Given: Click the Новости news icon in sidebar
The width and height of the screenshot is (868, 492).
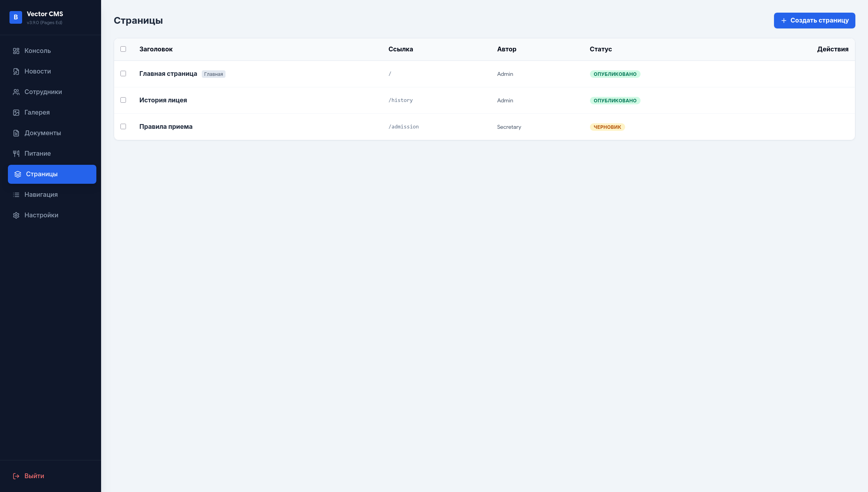Looking at the screenshot, I should pyautogui.click(x=16, y=72).
